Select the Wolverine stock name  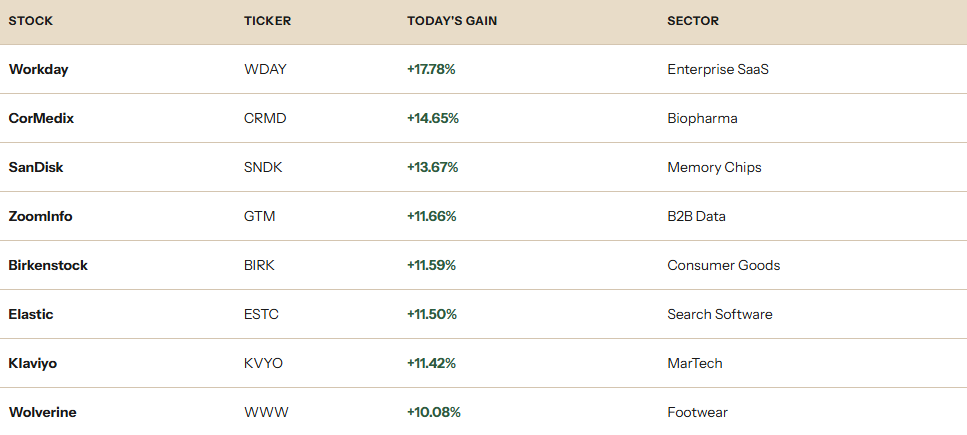43,412
